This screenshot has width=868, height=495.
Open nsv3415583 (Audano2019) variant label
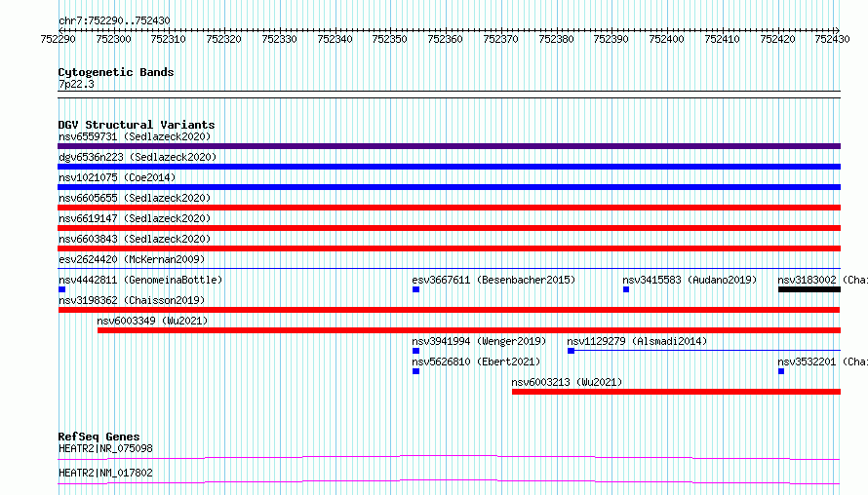(x=690, y=280)
